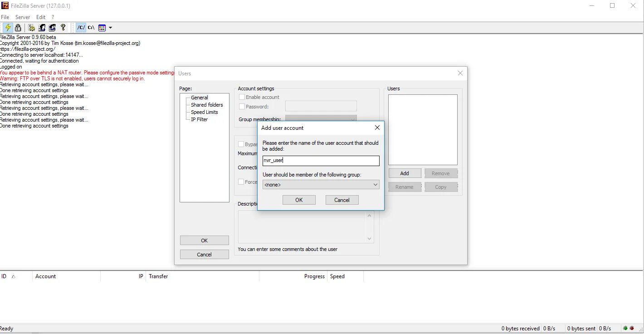Click the ID column header

pos(16,276)
